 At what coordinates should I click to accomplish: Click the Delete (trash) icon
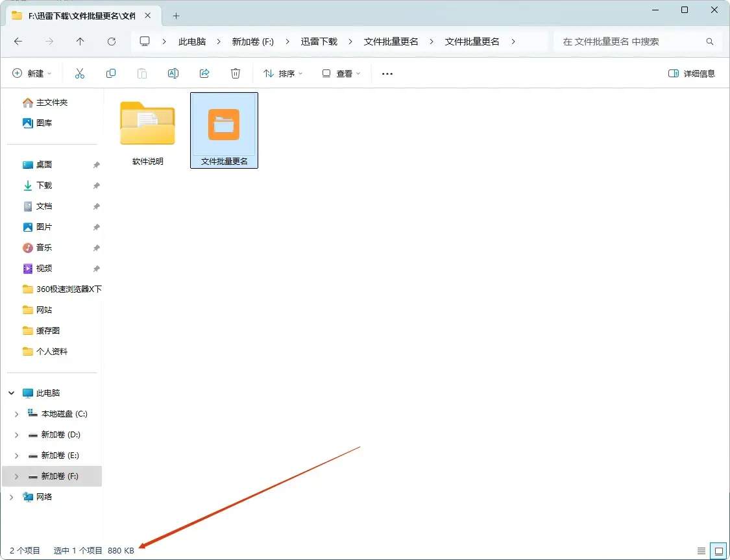[x=236, y=73]
